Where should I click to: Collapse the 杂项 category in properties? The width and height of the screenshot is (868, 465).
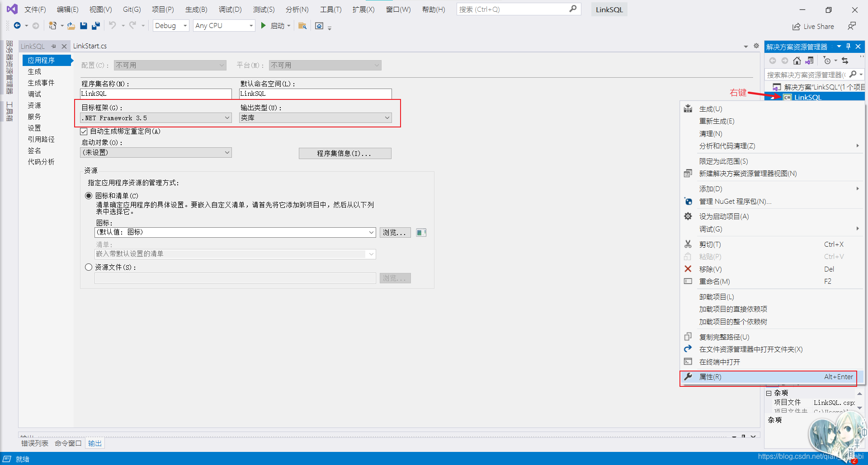(769, 393)
